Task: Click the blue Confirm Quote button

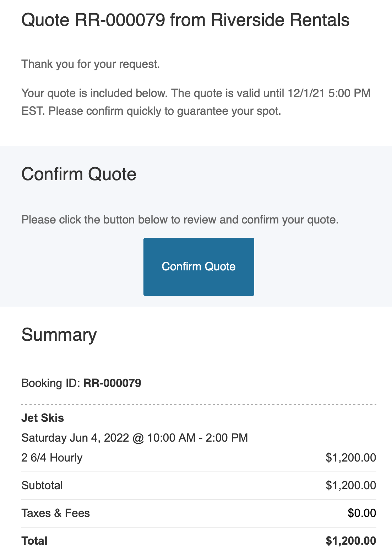Action: pos(199,266)
